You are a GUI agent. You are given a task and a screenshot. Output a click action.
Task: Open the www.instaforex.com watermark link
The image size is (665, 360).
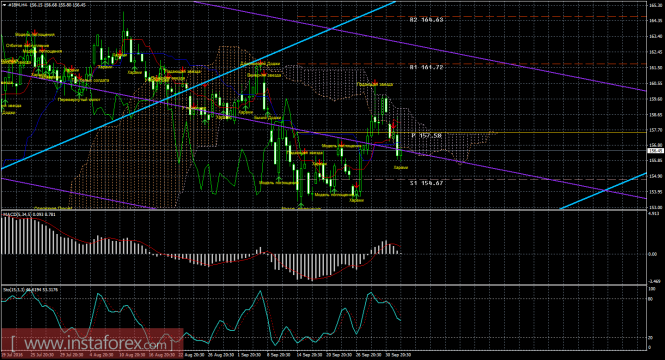(92, 343)
